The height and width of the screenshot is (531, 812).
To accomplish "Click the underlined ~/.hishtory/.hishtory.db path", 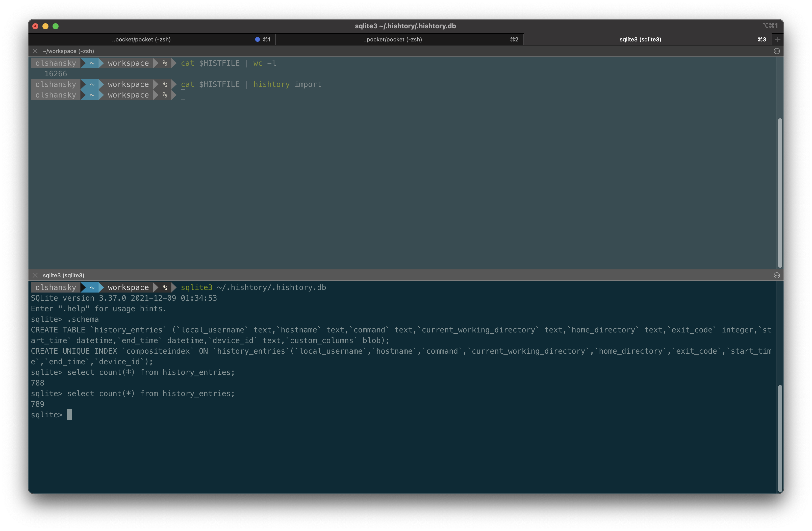I will [x=271, y=288].
